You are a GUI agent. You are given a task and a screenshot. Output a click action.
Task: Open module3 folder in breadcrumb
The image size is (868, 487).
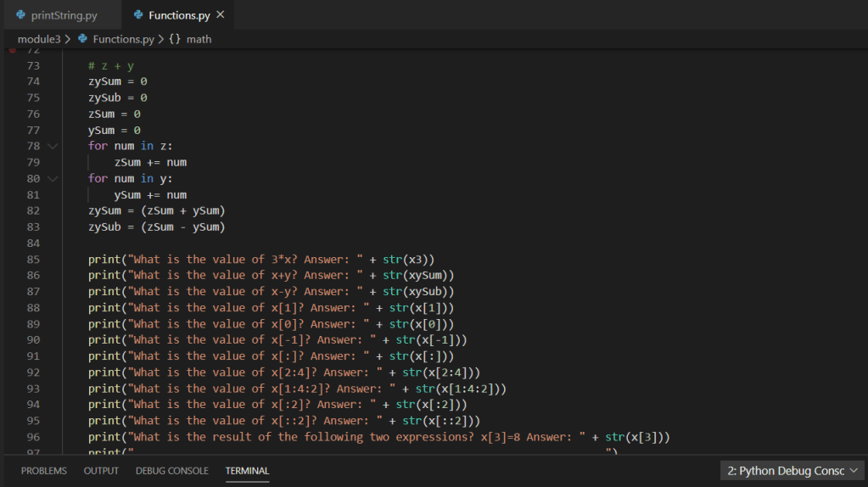[x=38, y=39]
